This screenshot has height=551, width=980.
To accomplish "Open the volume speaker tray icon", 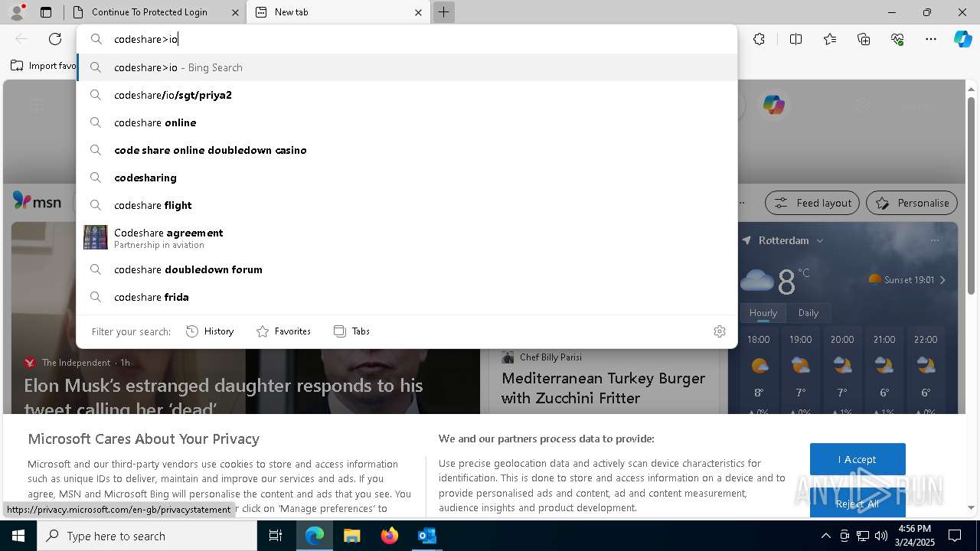I will tap(880, 536).
